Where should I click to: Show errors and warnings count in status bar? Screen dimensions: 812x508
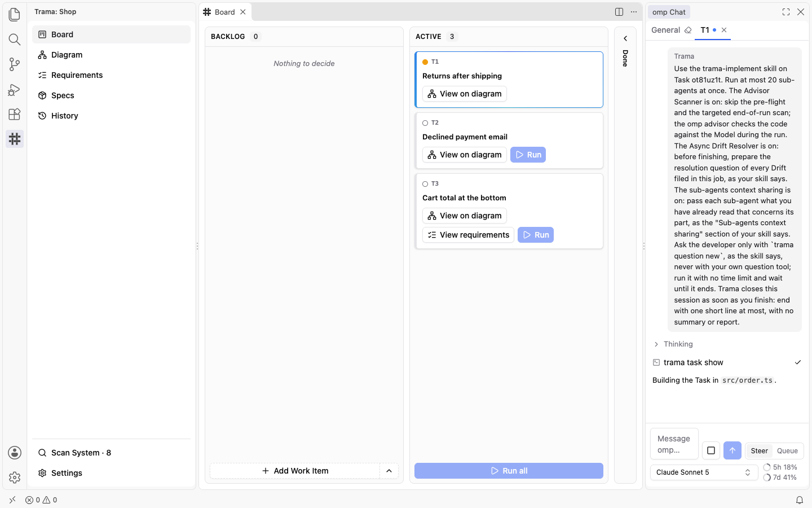[41, 500]
